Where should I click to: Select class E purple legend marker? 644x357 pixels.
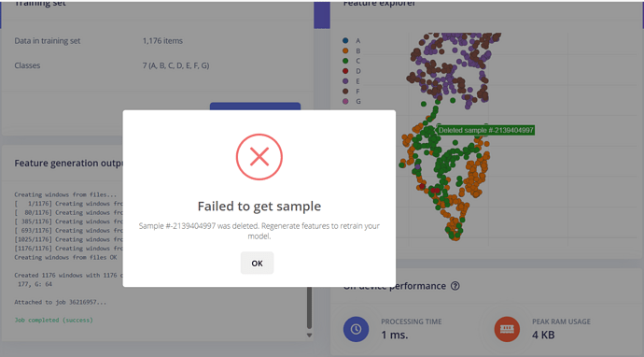345,81
